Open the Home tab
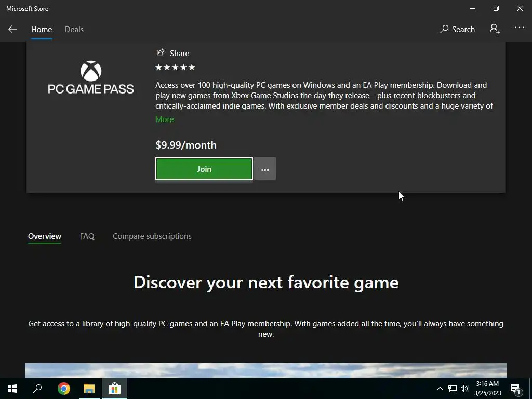532x399 pixels. (42, 30)
